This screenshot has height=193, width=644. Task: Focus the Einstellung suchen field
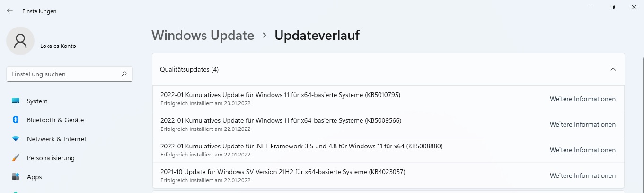point(70,74)
